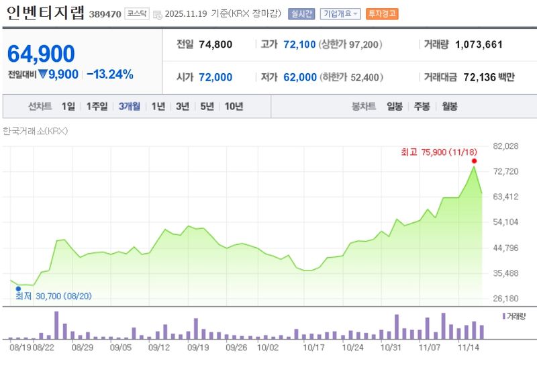Click the 실시간 real-time badge

[301, 13]
